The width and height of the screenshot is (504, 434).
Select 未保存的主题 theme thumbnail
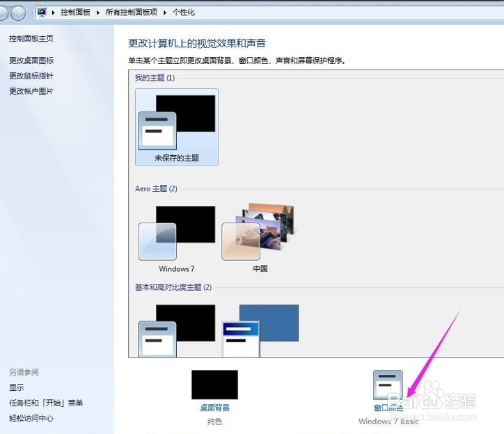(x=177, y=127)
